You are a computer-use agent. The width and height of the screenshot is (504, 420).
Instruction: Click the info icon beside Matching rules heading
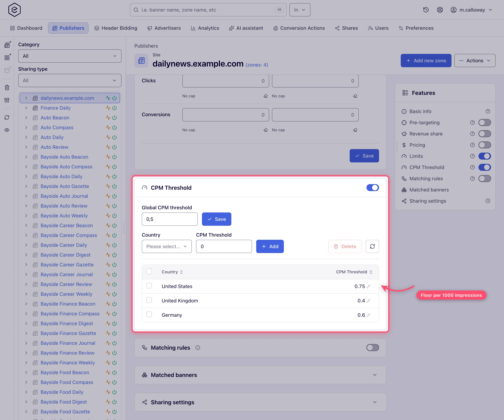tap(198, 348)
